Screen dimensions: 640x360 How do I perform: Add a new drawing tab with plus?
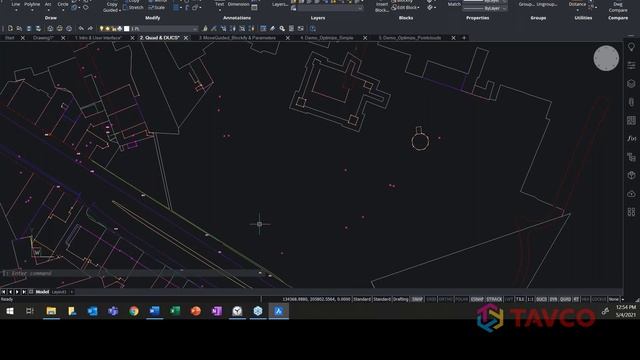464,38
